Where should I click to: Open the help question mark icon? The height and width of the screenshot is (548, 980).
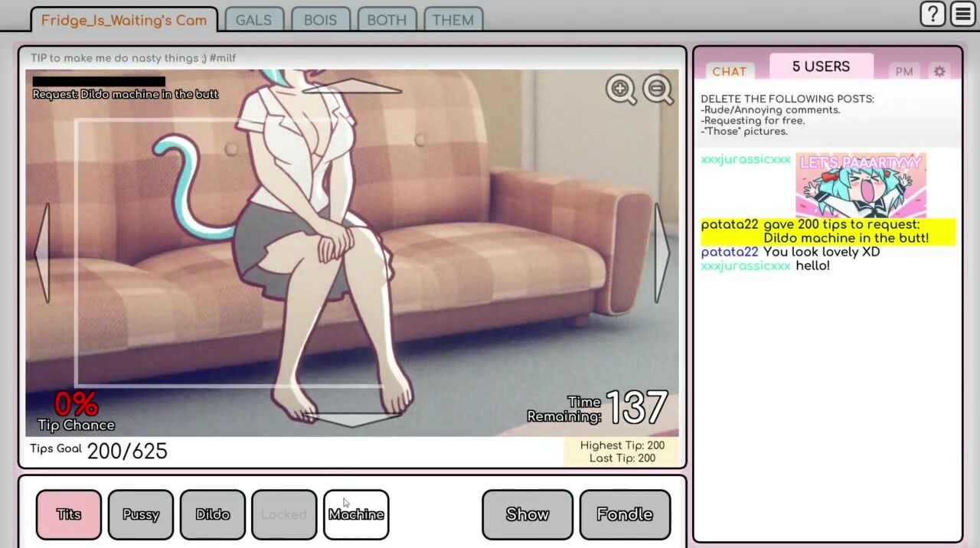pyautogui.click(x=933, y=14)
